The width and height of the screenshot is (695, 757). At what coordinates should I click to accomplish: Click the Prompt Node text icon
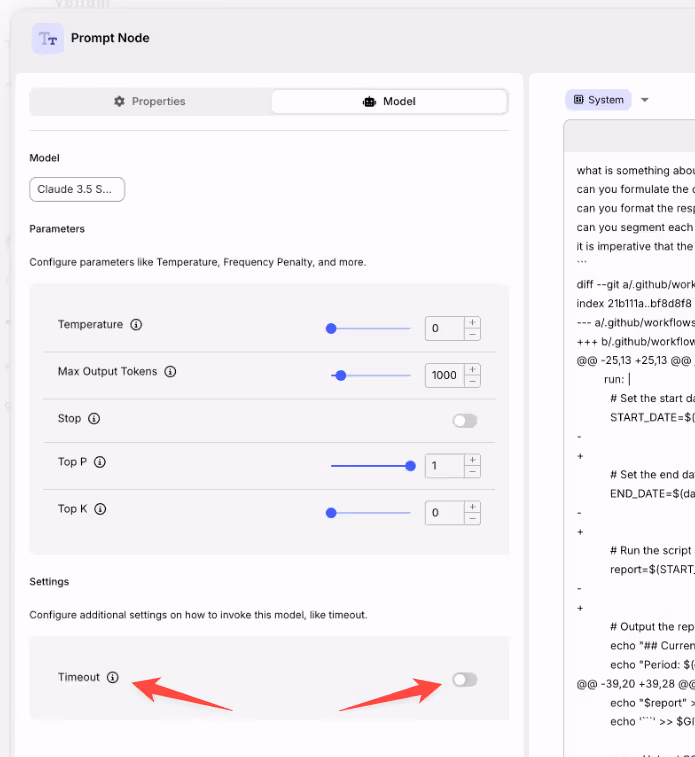point(48,38)
